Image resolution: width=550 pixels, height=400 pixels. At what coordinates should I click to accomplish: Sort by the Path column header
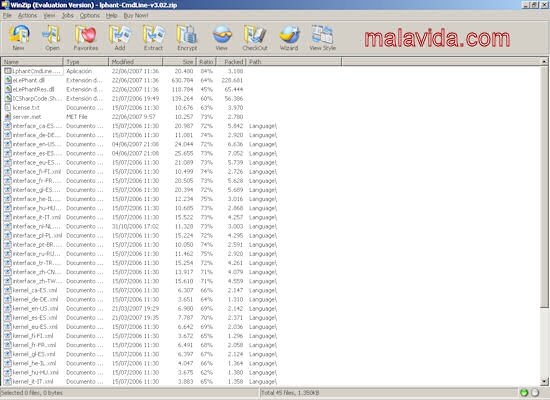[294, 62]
